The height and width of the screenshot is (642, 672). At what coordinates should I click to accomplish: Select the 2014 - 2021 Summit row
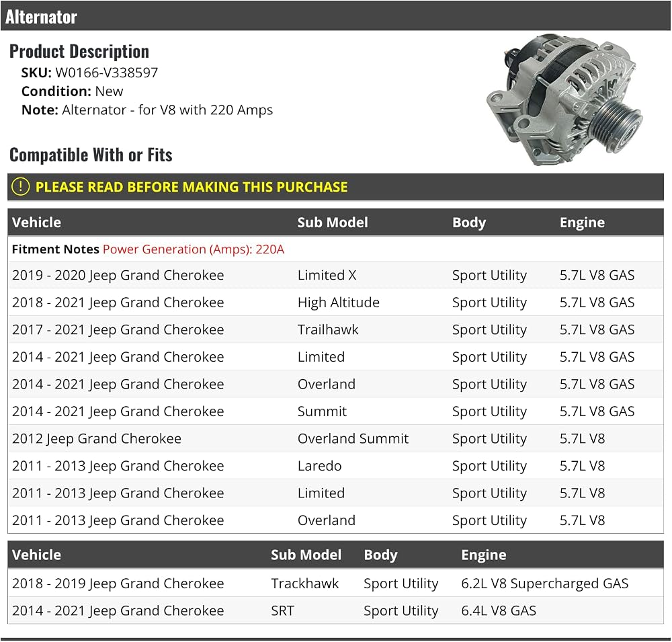coord(335,411)
